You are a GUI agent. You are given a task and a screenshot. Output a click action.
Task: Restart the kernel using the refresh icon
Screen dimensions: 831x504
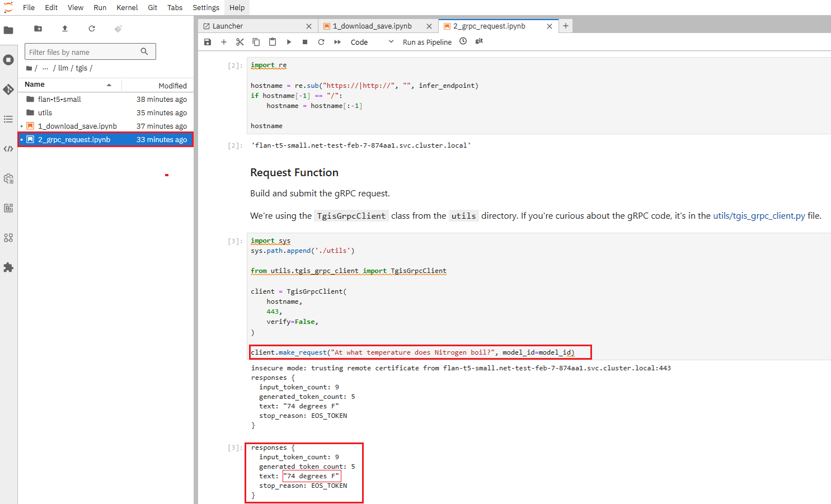[321, 42]
